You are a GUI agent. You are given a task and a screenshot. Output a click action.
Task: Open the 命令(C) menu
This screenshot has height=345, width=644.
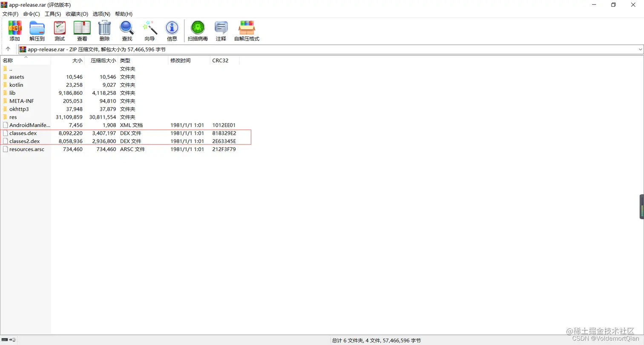coord(32,14)
